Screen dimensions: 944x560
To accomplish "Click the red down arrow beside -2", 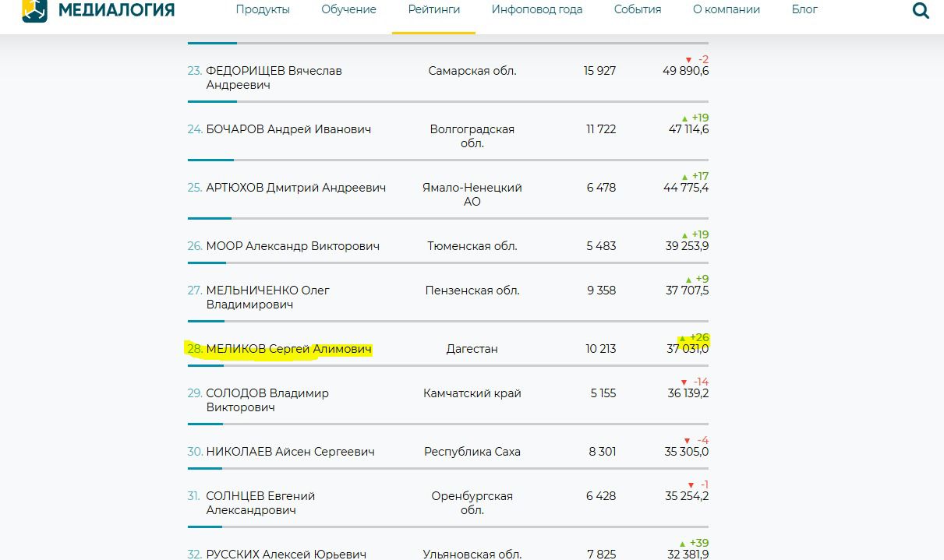I will [x=688, y=60].
